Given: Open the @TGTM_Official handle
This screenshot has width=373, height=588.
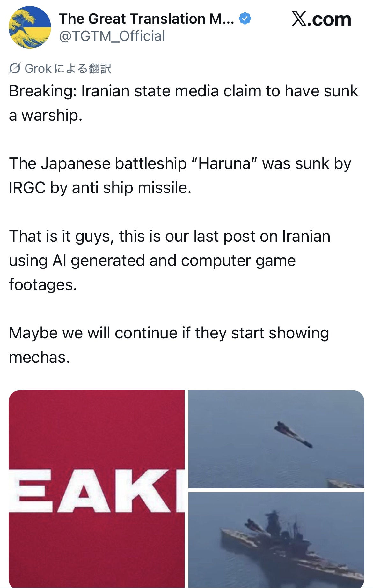Looking at the screenshot, I should pos(112,36).
